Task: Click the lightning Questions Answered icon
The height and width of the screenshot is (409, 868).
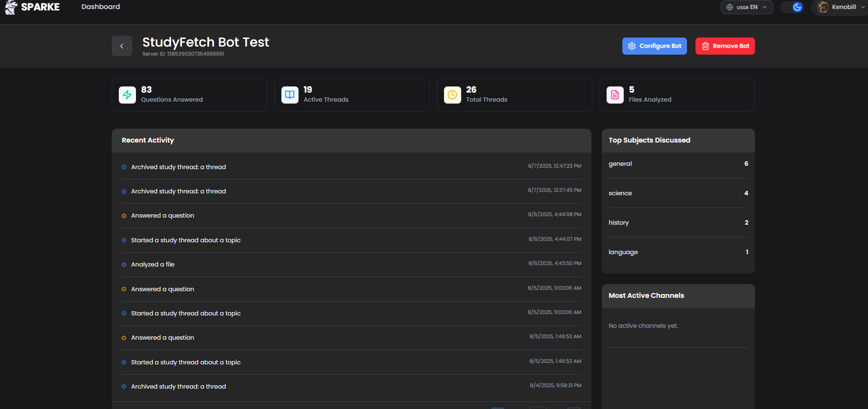Action: coord(127,95)
